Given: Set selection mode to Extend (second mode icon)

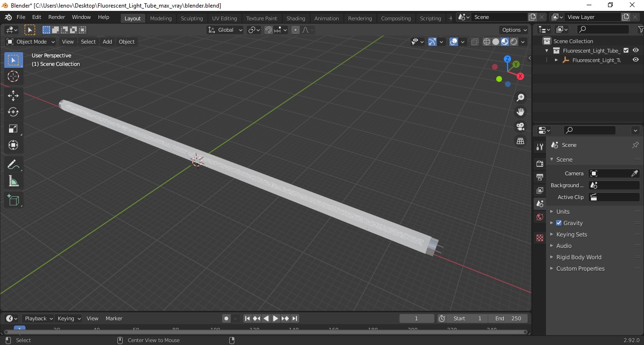Looking at the screenshot, I should click(55, 30).
